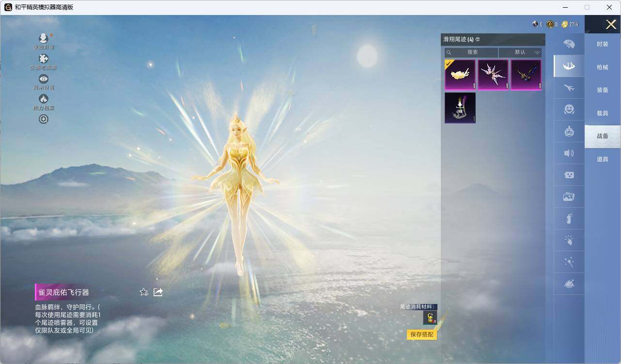Open the flame 热力档案 icon

44,99
